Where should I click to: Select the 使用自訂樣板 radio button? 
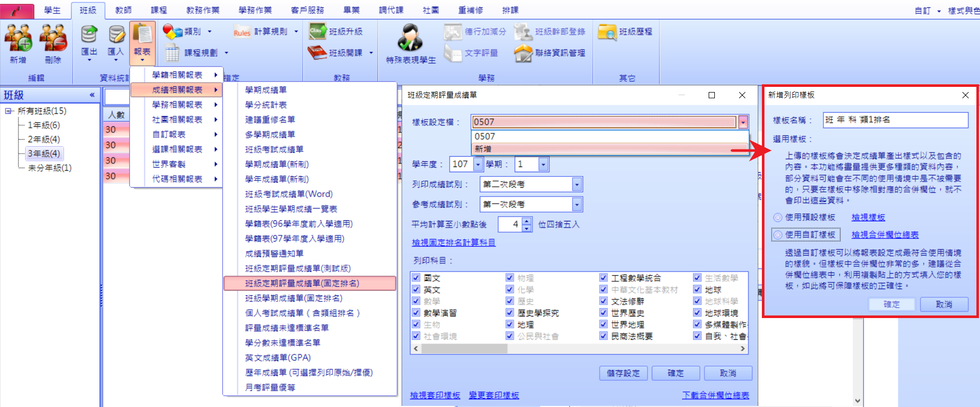coord(778,235)
